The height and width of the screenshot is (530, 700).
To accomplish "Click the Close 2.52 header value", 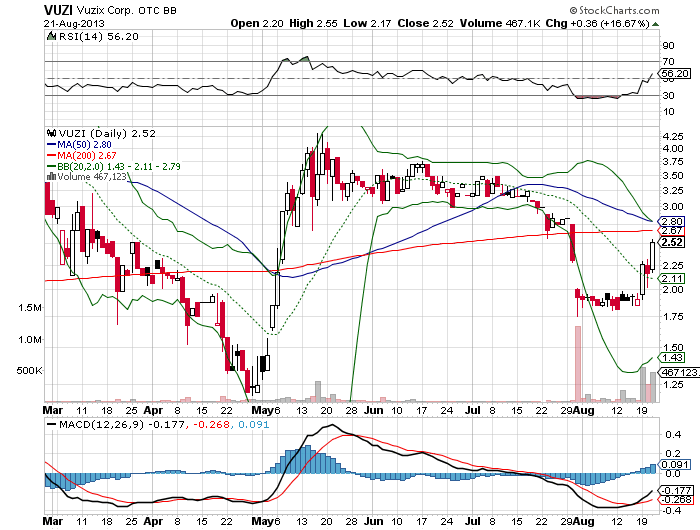I will (425, 23).
